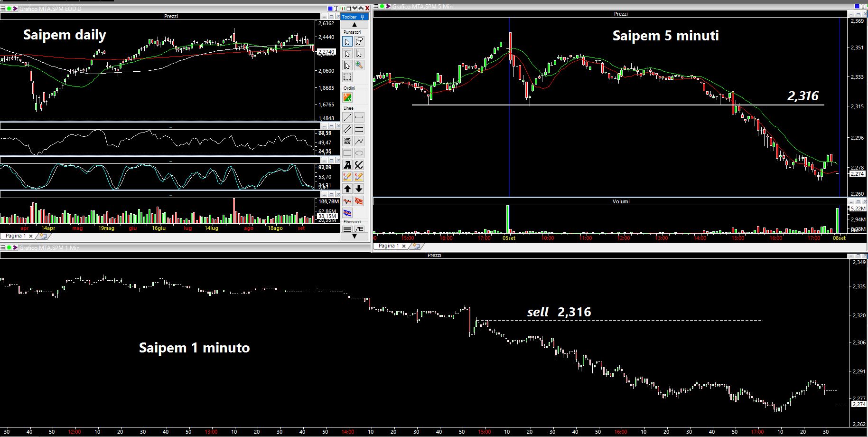
Task: Insert an up arrow marker
Action: tap(347, 189)
